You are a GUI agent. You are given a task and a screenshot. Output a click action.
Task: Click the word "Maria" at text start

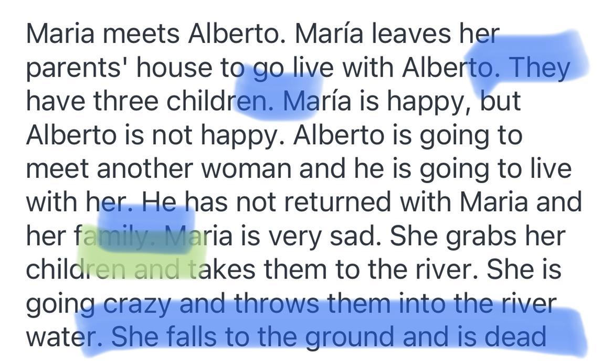pyautogui.click(x=61, y=34)
